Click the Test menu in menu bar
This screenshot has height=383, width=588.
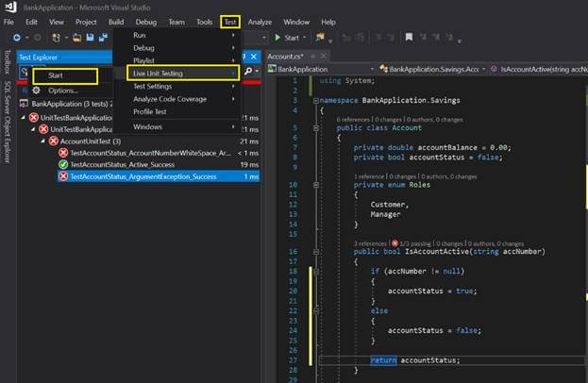tap(230, 22)
